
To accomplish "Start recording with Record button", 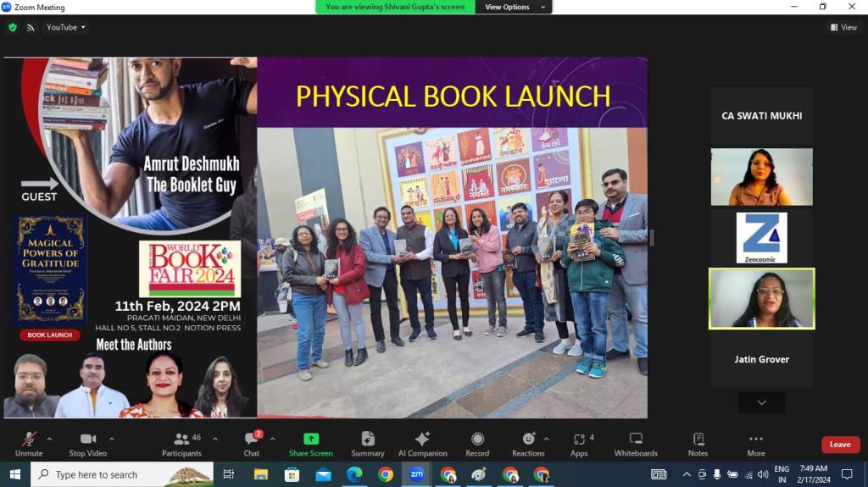I will (x=477, y=444).
